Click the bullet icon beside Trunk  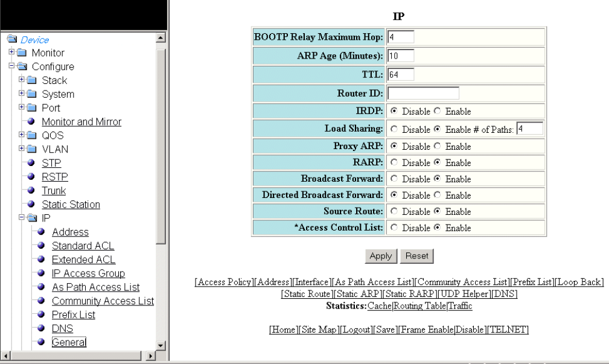pos(31,190)
